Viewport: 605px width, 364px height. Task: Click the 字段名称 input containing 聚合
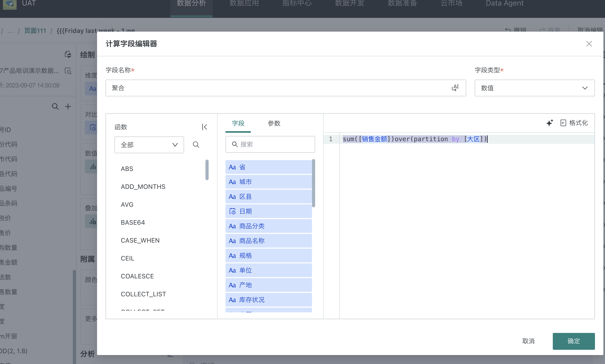coord(286,88)
